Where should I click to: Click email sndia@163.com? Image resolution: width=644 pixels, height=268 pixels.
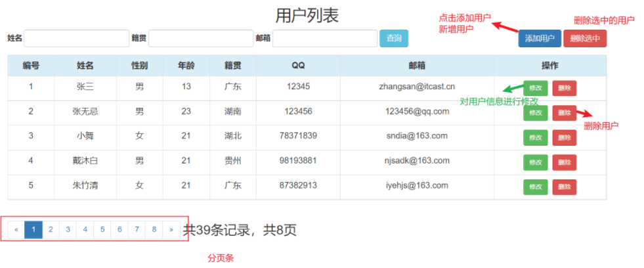click(x=417, y=136)
